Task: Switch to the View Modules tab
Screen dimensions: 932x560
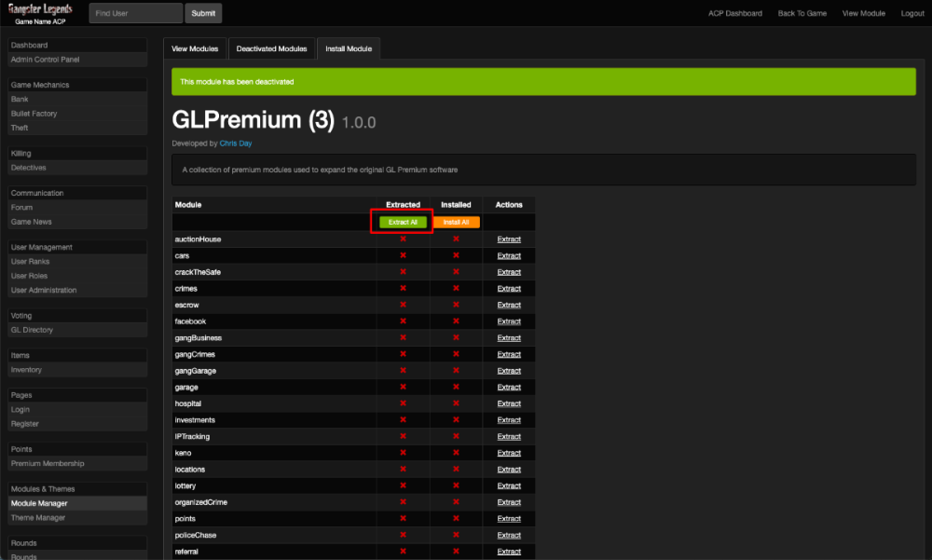Action: pyautogui.click(x=196, y=48)
